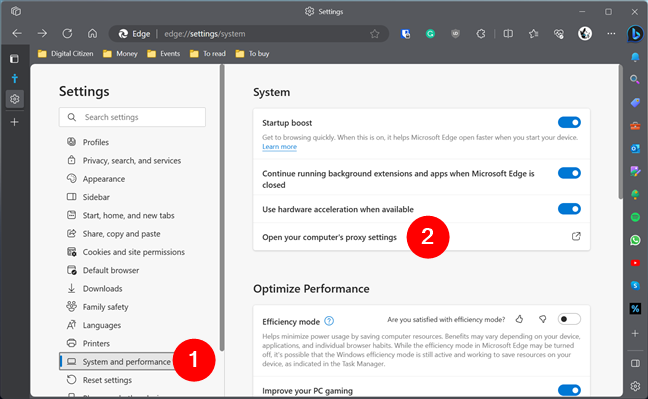Open Events bookmarks folder
Viewport: 648px width, 399px height.
coord(164,53)
